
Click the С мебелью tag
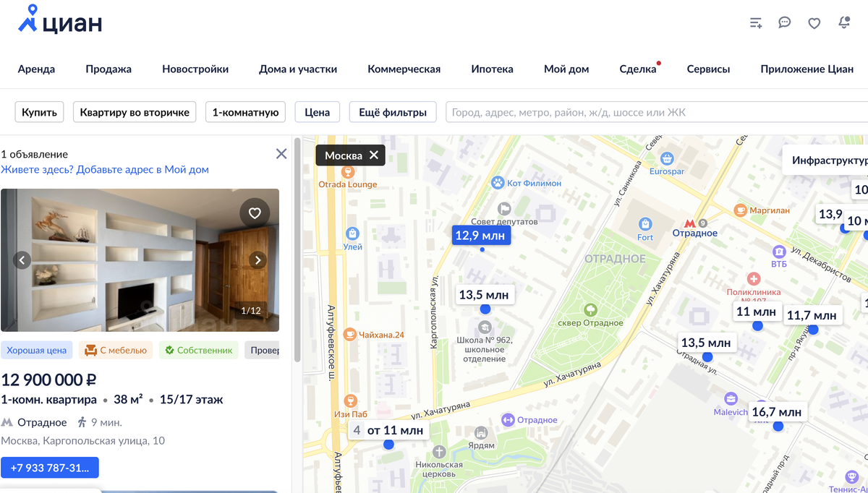tap(116, 351)
